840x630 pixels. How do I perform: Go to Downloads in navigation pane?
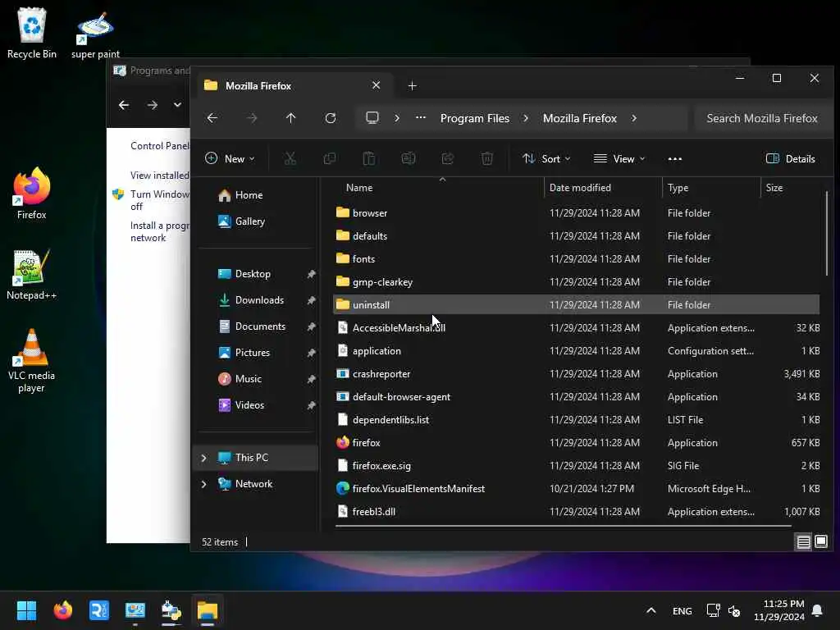click(x=258, y=300)
